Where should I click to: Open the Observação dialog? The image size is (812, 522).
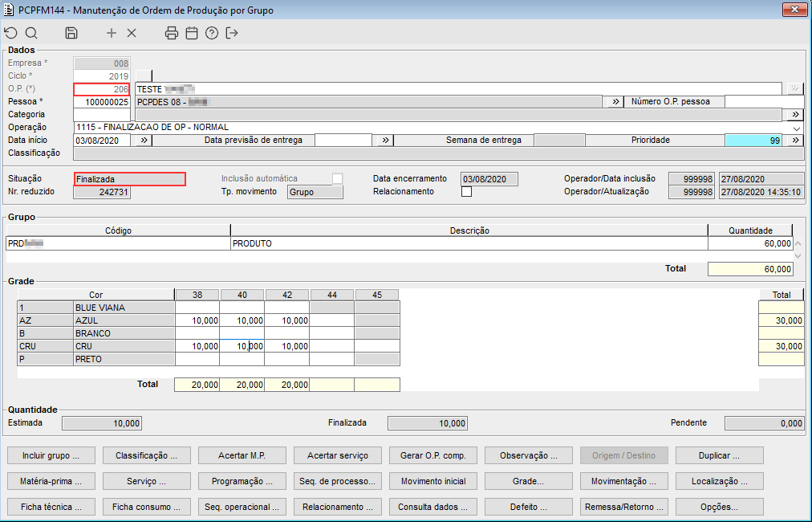[x=529, y=455]
